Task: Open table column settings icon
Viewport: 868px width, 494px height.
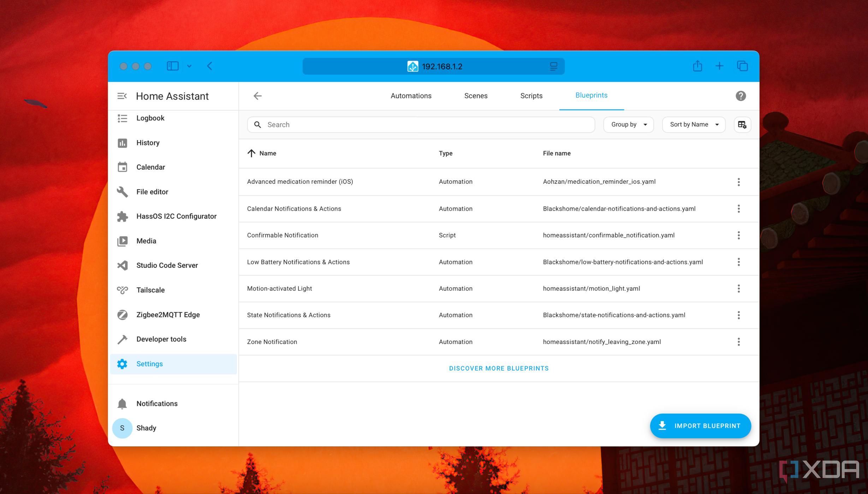Action: 742,125
